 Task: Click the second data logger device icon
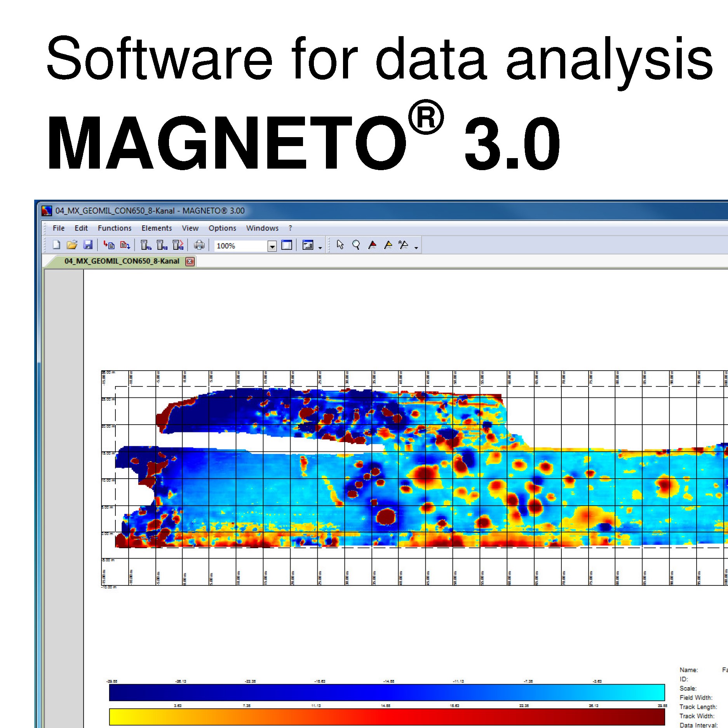162,245
